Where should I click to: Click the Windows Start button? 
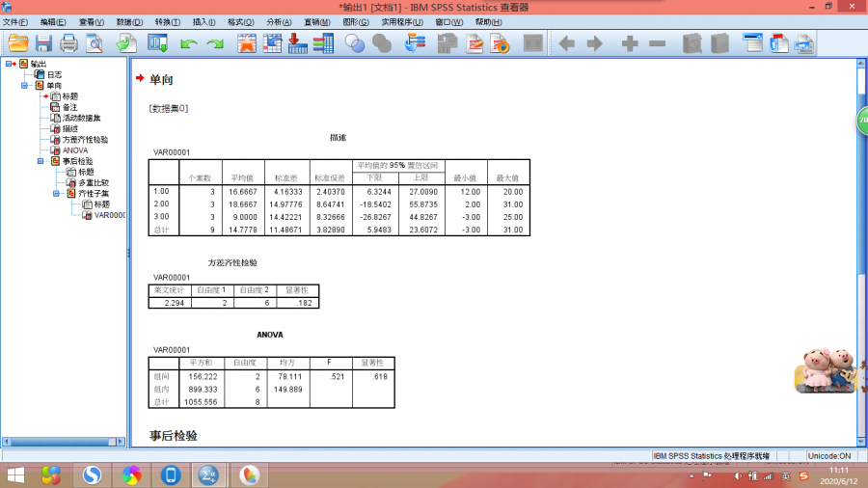click(x=16, y=475)
